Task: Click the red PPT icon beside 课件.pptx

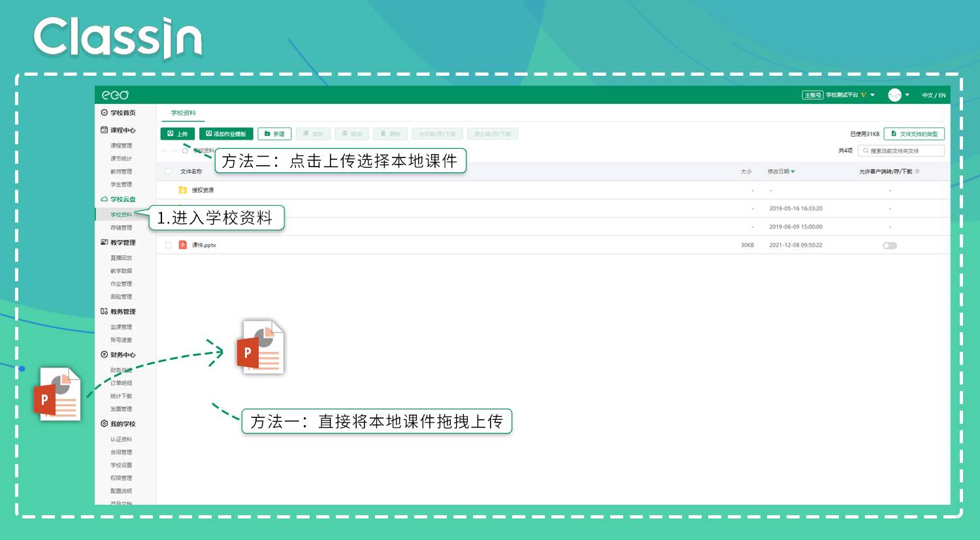Action: pos(183,245)
